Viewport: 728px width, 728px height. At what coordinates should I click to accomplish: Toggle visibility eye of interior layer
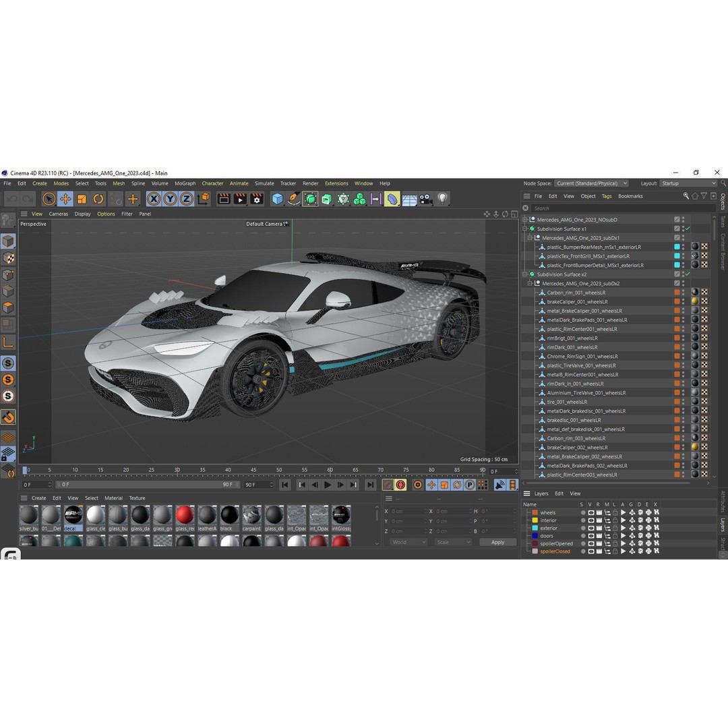pos(591,520)
